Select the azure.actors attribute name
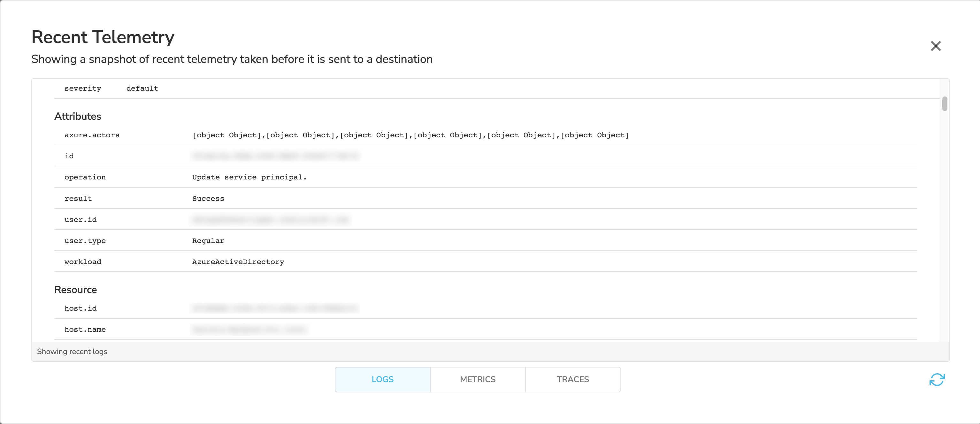This screenshot has width=980, height=424. pos(92,135)
